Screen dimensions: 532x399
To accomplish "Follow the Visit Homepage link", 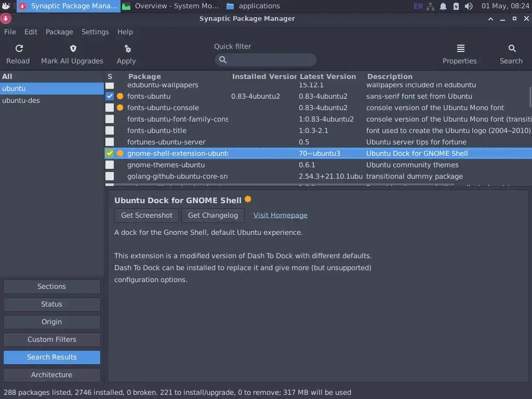I will point(280,216).
